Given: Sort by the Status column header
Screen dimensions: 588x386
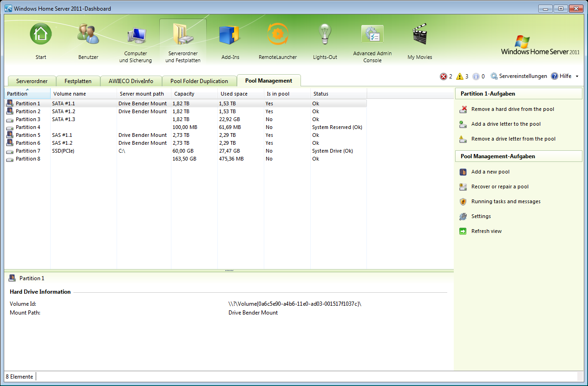Looking at the screenshot, I should 339,94.
